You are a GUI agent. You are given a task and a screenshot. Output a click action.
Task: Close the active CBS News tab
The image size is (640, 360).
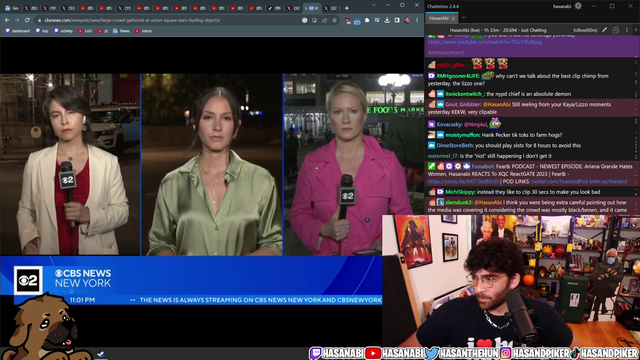(316, 8)
